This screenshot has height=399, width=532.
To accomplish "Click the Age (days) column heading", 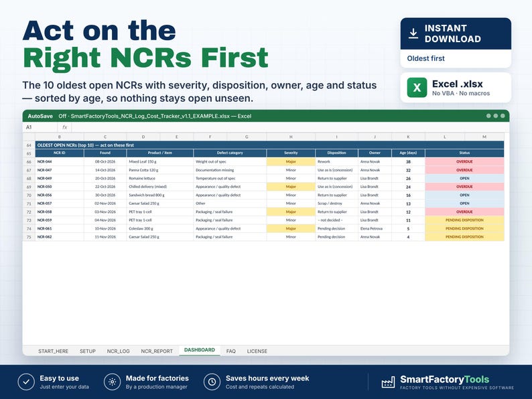I will click(x=408, y=153).
